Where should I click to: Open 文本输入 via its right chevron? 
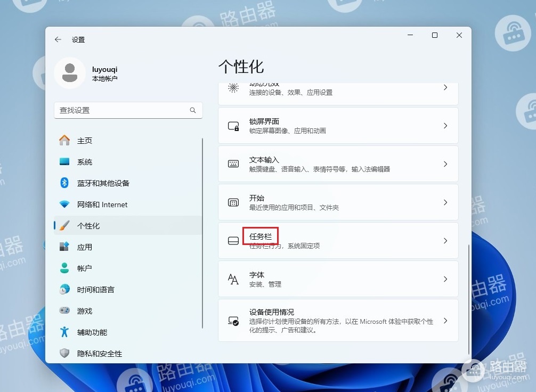click(x=445, y=164)
